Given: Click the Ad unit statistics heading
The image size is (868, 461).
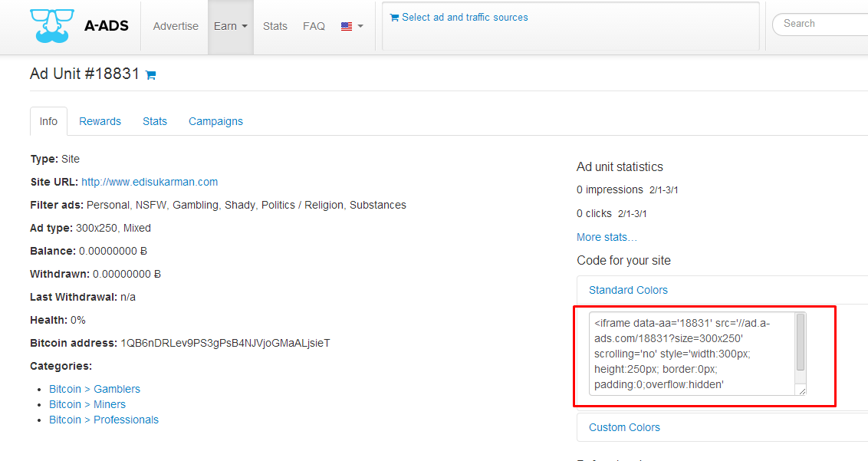Looking at the screenshot, I should coord(620,166).
